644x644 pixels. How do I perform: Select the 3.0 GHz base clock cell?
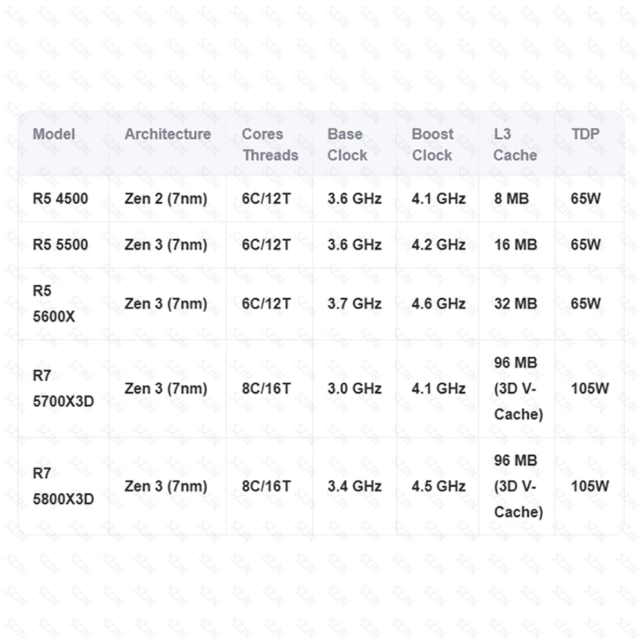[354, 388]
